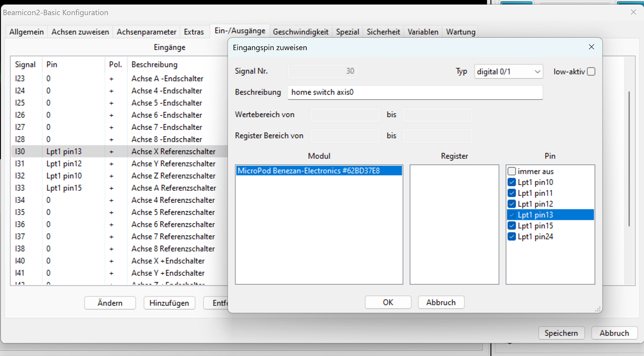Click the Hinzufügen button
644x356 pixels.
[169, 303]
